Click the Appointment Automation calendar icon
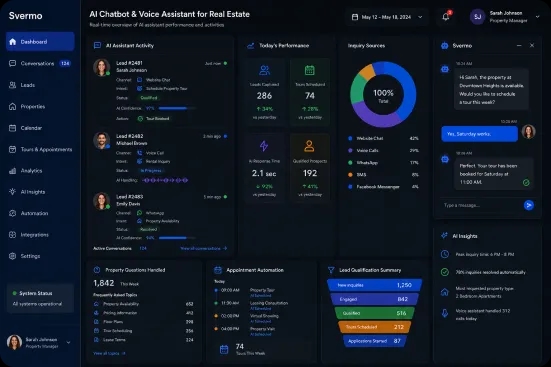The height and width of the screenshot is (367, 551). 218,270
